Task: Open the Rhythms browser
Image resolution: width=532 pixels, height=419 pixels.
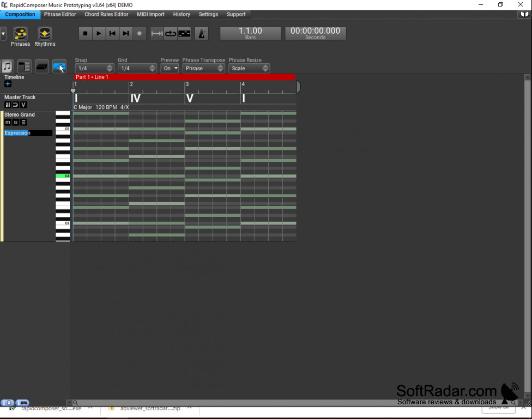Action: point(45,37)
